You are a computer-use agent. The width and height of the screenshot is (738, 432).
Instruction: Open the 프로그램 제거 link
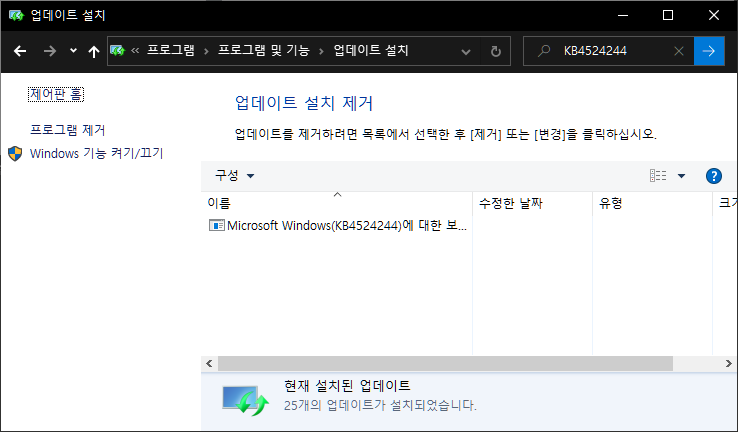pyautogui.click(x=68, y=129)
